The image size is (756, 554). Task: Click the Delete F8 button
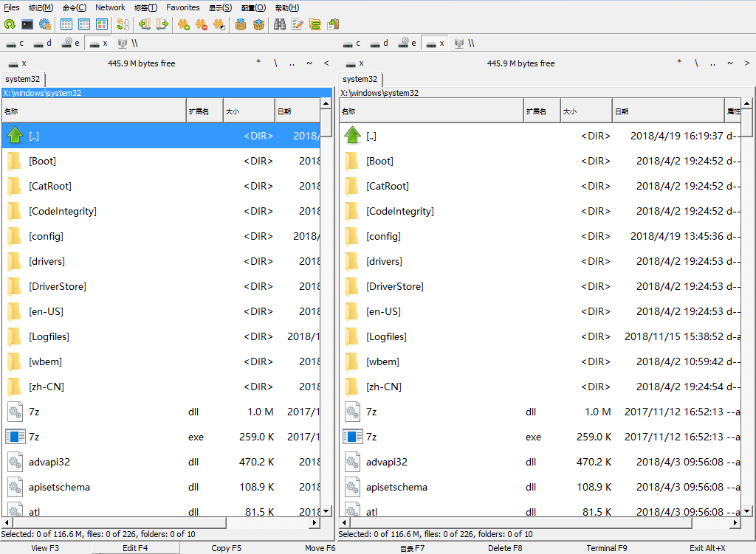pos(505,548)
